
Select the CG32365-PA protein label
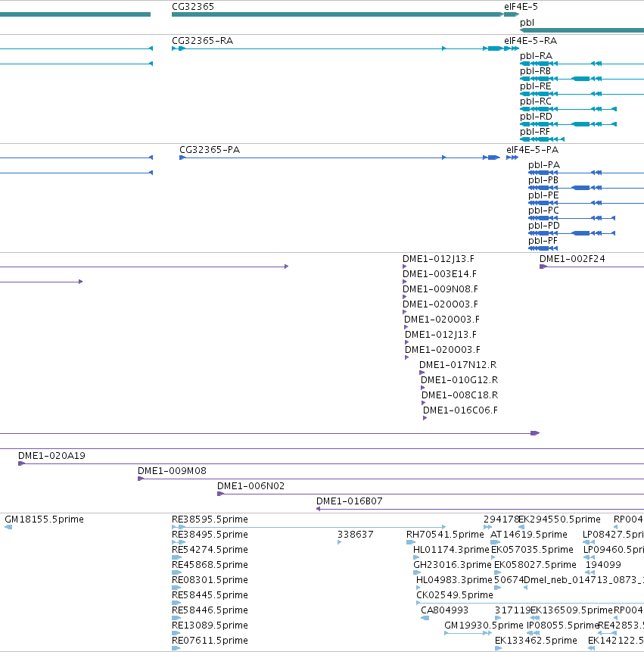[x=210, y=150]
